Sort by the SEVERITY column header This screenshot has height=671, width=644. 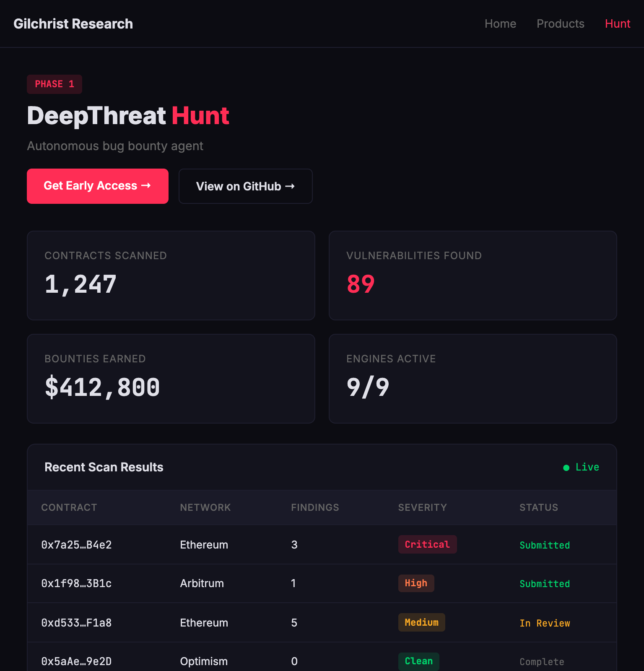pyautogui.click(x=422, y=507)
